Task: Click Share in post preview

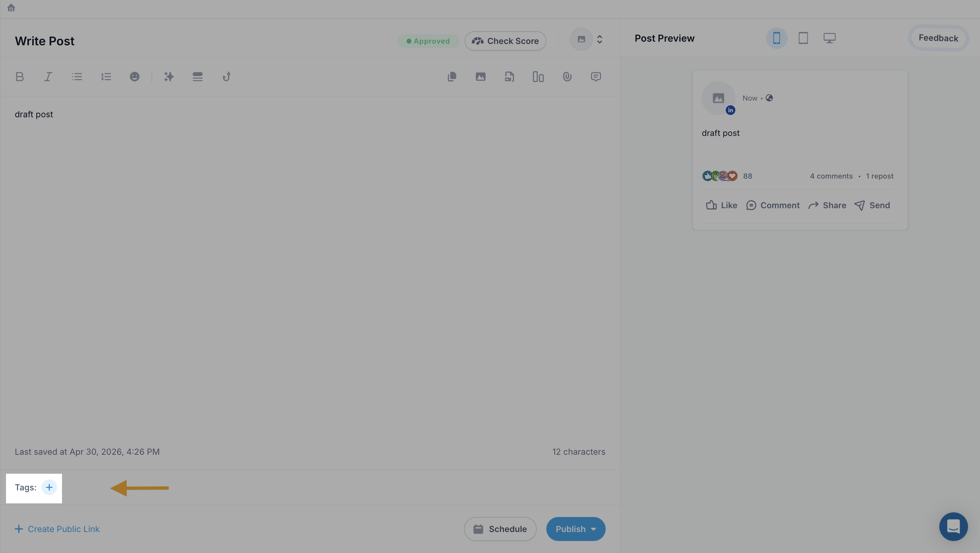Action: 827,206
